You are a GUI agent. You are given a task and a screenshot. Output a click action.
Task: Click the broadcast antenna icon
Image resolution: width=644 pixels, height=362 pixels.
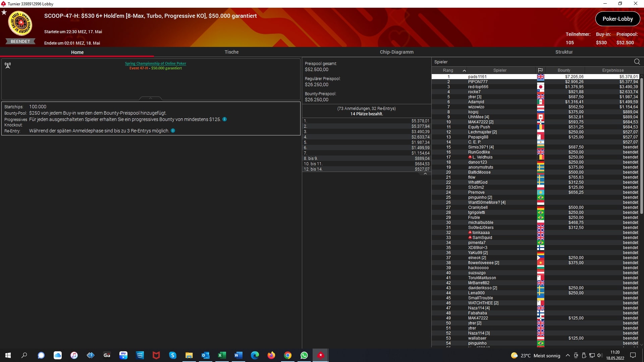[x=8, y=65]
